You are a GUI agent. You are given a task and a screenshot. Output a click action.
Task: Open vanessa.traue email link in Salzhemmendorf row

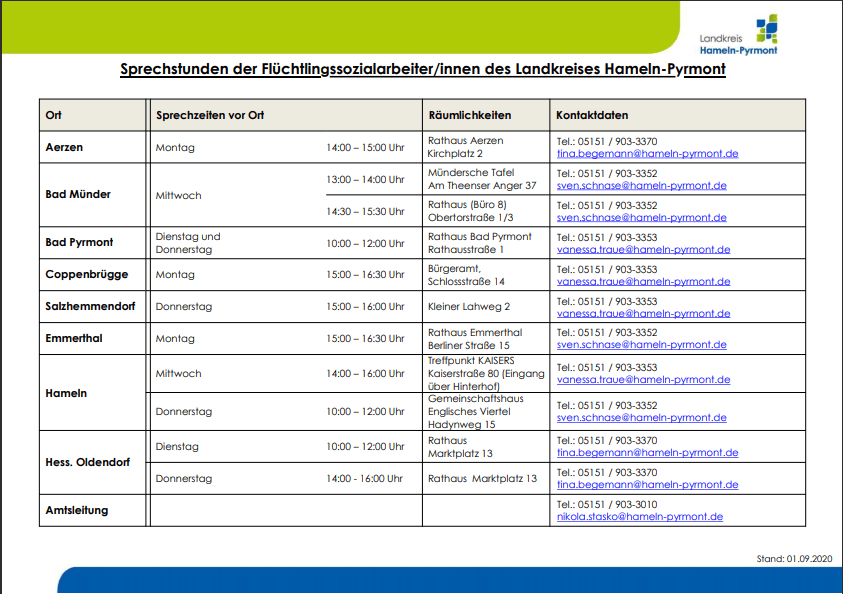(x=644, y=313)
